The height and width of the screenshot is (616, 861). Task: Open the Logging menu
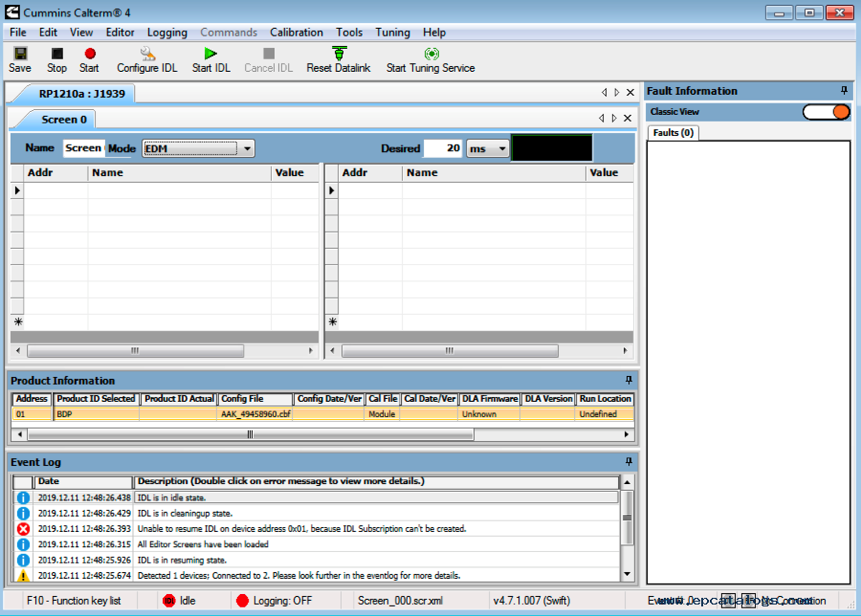166,33
